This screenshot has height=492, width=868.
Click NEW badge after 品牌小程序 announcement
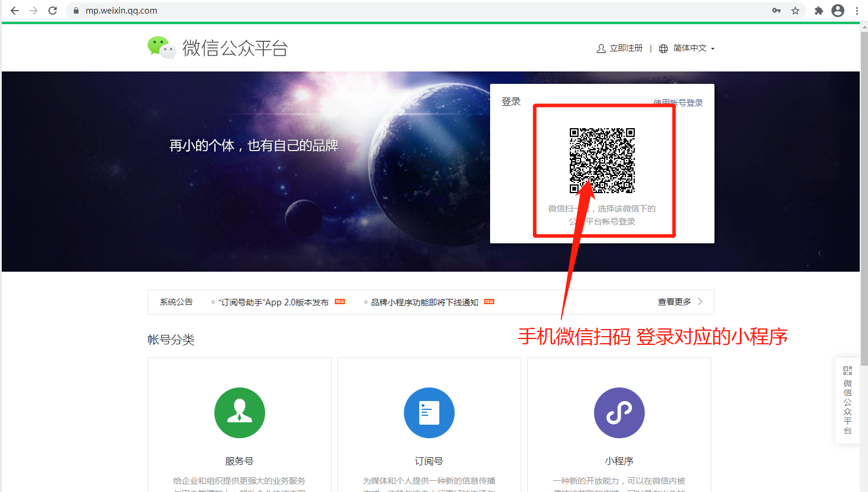point(490,302)
